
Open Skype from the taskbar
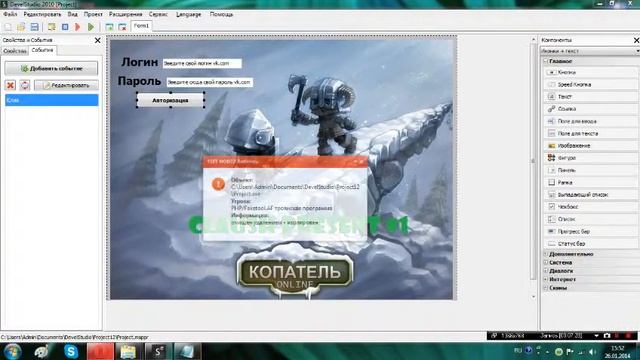(71, 351)
